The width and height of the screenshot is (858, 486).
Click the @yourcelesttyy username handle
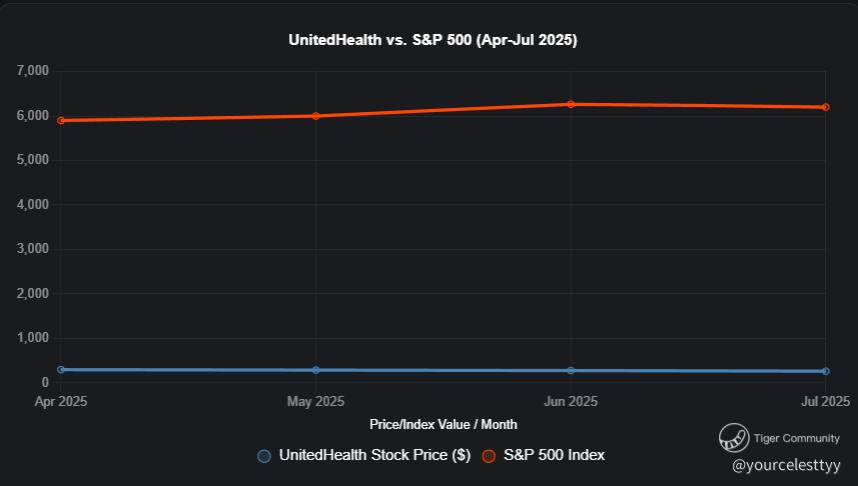click(786, 465)
